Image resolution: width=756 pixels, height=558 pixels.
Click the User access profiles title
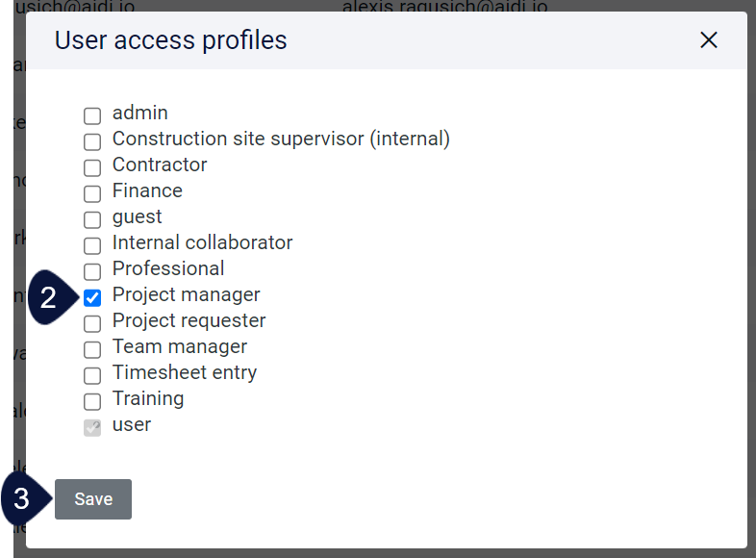coord(170,40)
